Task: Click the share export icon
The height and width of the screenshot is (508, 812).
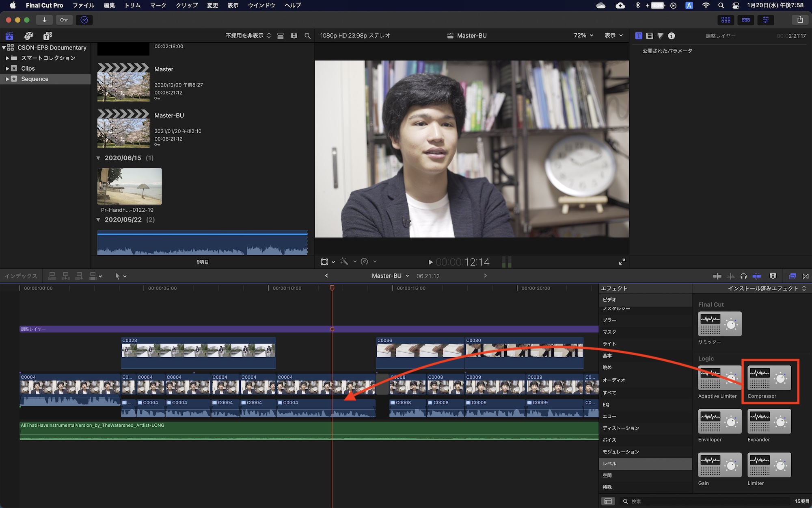Action: pos(799,20)
